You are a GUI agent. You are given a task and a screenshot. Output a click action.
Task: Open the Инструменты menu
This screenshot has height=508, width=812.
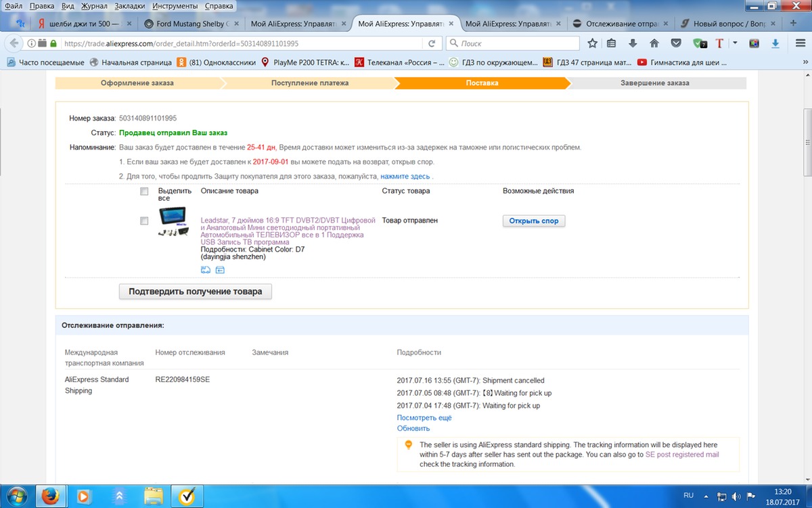tap(175, 5)
